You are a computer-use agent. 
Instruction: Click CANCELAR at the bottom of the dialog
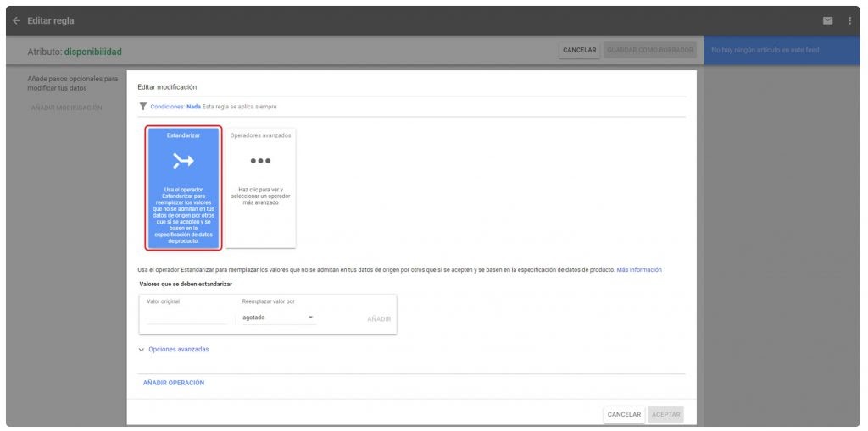coord(624,414)
